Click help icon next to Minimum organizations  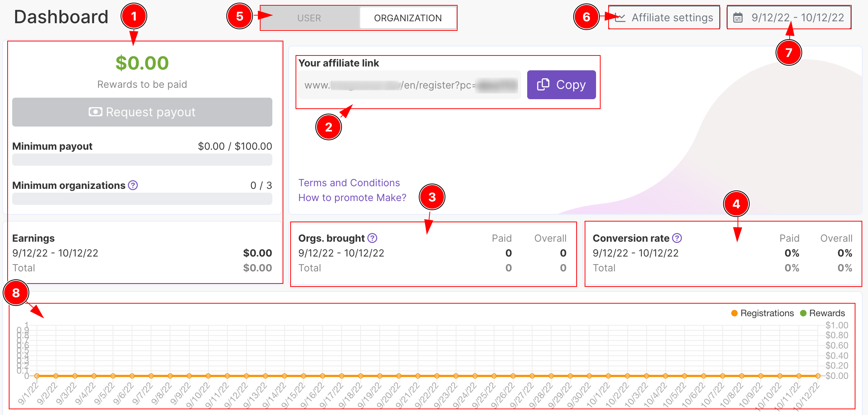click(133, 185)
